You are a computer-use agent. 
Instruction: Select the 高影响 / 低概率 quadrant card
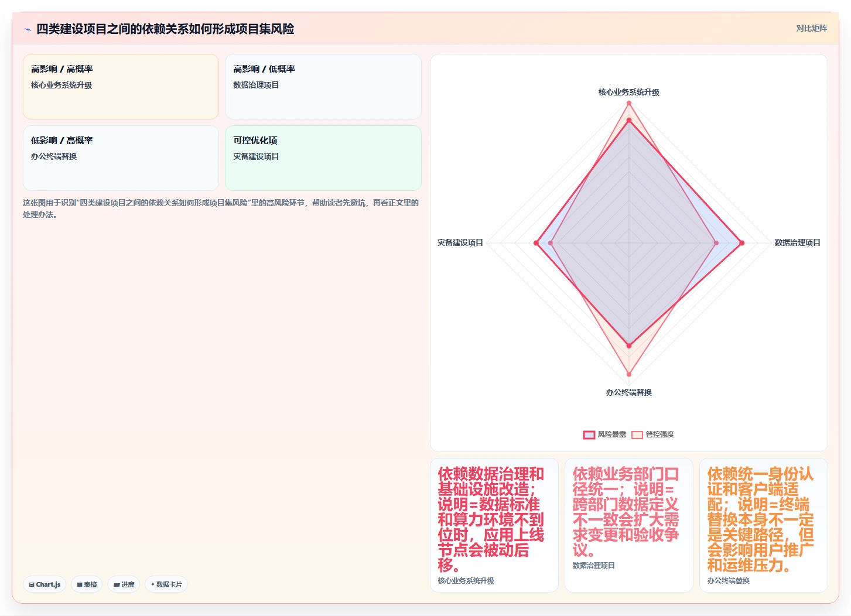(x=323, y=87)
